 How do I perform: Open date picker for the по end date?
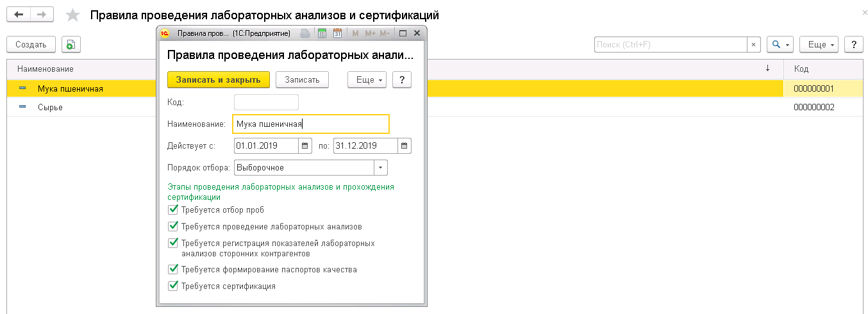tap(404, 145)
